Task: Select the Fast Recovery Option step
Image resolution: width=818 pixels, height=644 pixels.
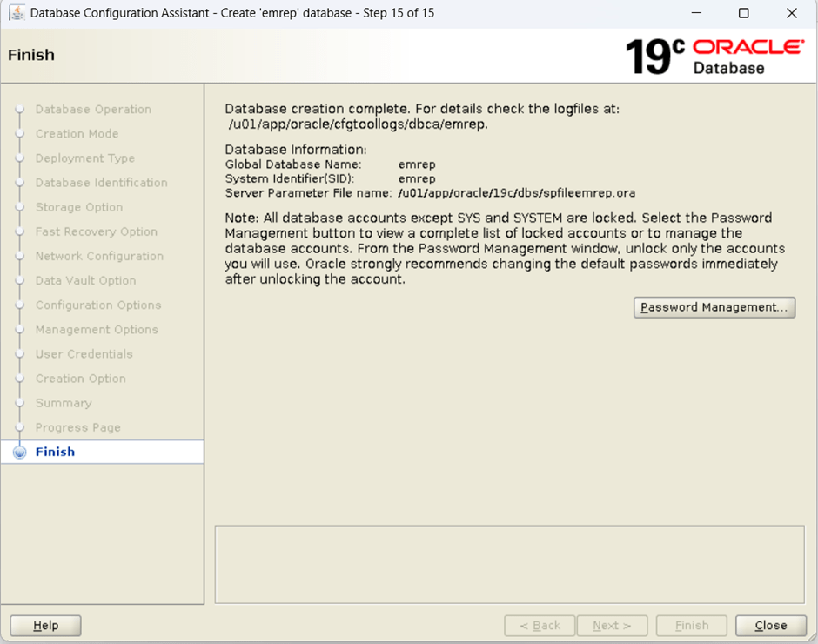Action: 96,231
